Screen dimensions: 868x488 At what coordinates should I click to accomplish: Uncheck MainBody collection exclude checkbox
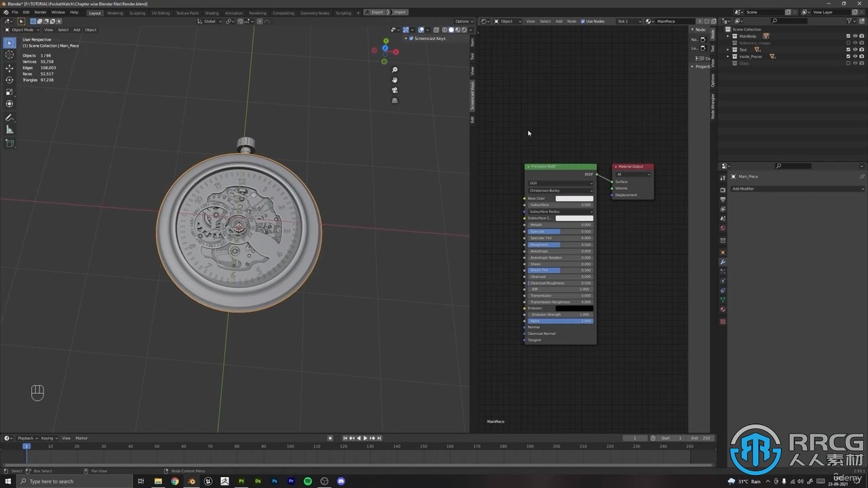click(x=848, y=36)
